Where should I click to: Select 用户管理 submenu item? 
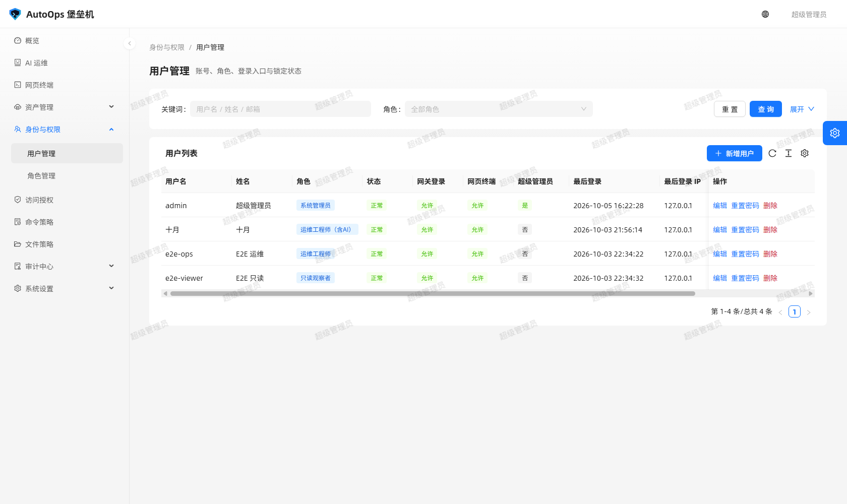(67, 153)
